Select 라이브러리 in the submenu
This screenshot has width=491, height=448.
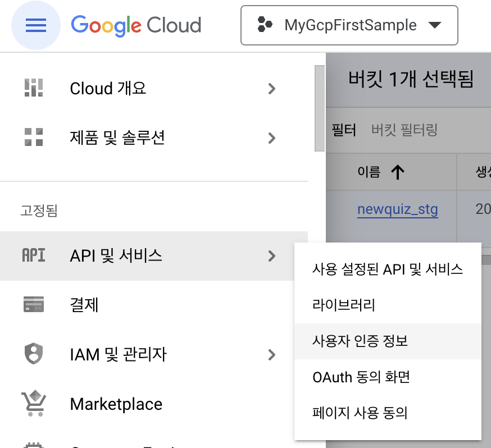point(388,305)
